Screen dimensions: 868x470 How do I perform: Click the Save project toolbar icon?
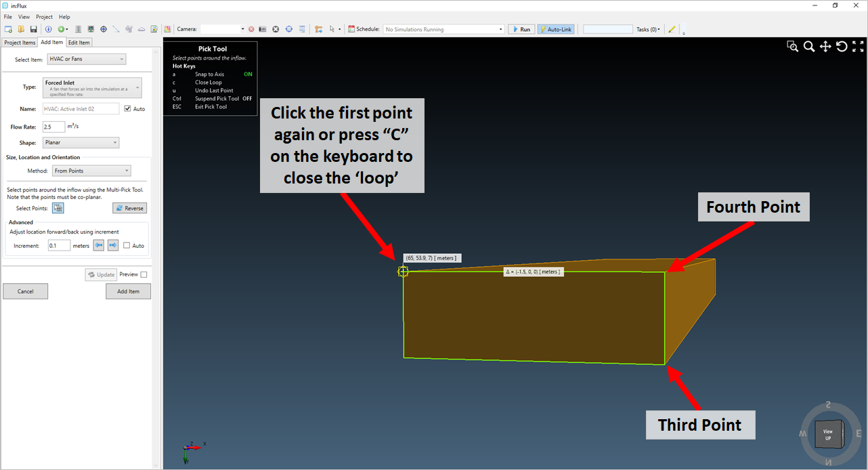pos(33,29)
